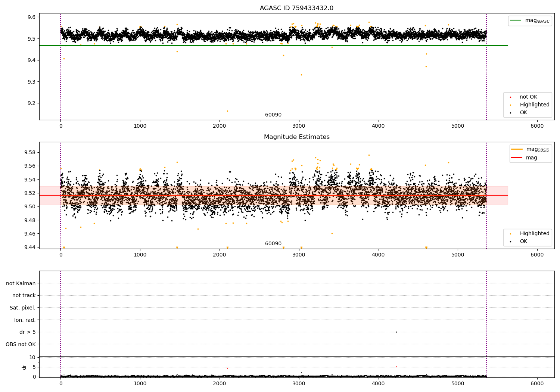Click the plot title 'AGASC ID 759433432.0'

click(x=296, y=8)
